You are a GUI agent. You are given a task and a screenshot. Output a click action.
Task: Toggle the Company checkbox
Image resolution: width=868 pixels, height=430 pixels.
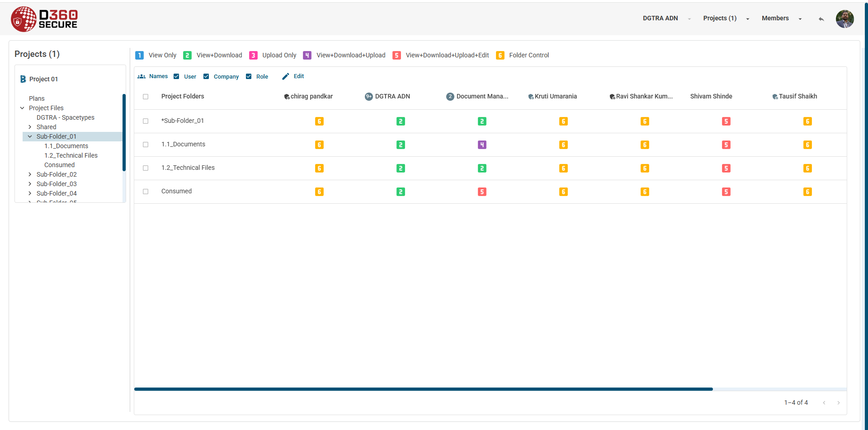[x=206, y=76]
